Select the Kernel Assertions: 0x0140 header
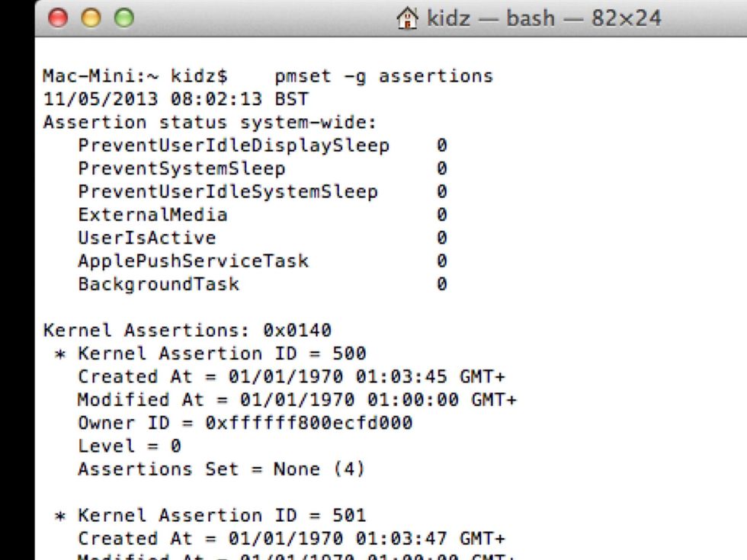The height and width of the screenshot is (560, 747). tap(187, 330)
